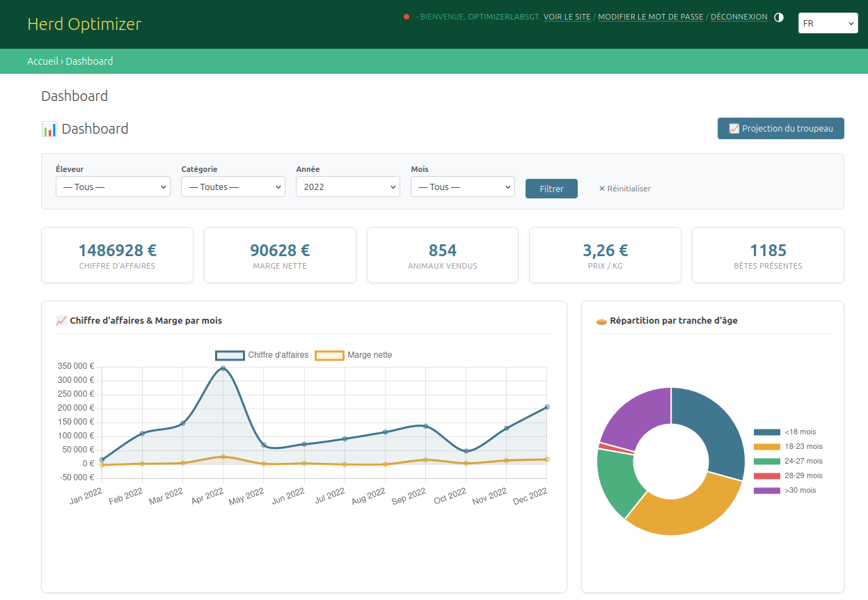Click the meat icon beside 'Répartition par tranche d'âge'
The image size is (868, 600).
point(601,320)
